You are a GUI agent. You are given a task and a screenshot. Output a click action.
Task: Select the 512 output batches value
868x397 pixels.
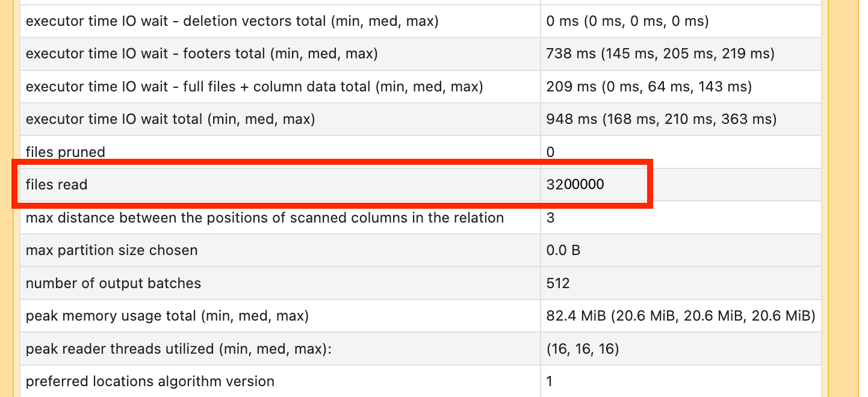point(558,283)
